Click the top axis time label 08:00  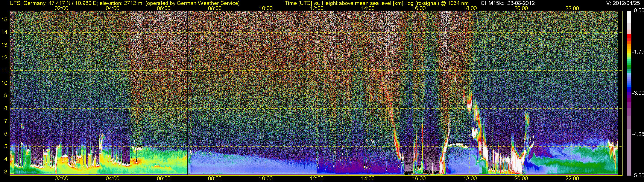tap(215, 8)
